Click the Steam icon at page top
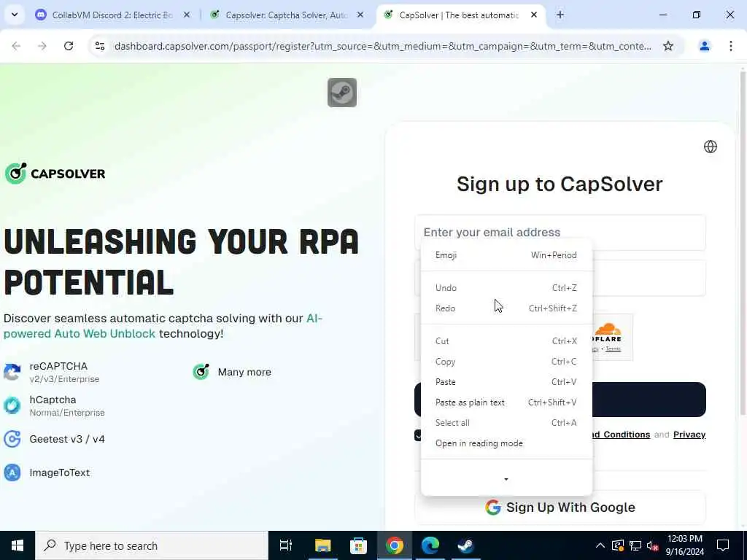747x560 pixels. 341,93
